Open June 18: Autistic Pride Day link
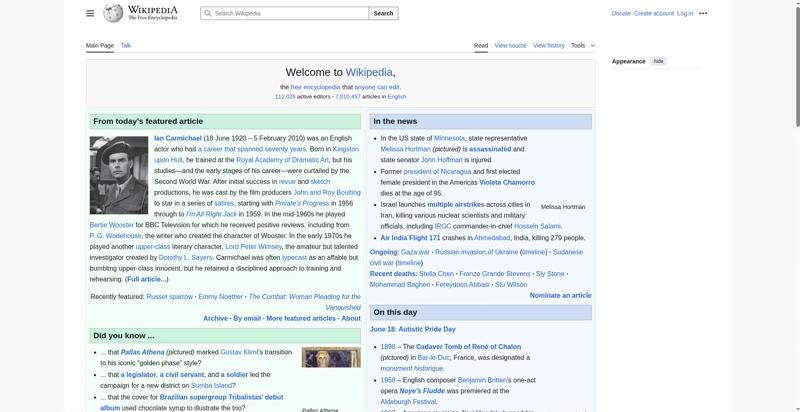 pos(413,329)
